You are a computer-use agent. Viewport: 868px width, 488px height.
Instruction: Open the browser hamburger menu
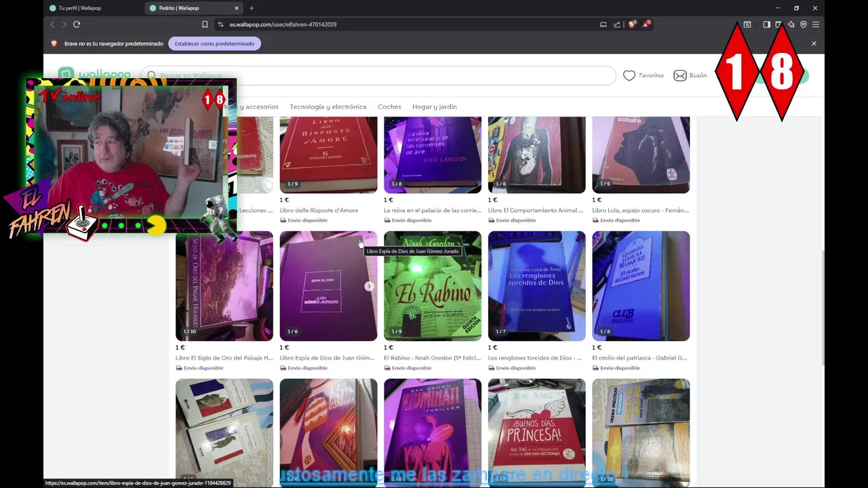click(816, 24)
